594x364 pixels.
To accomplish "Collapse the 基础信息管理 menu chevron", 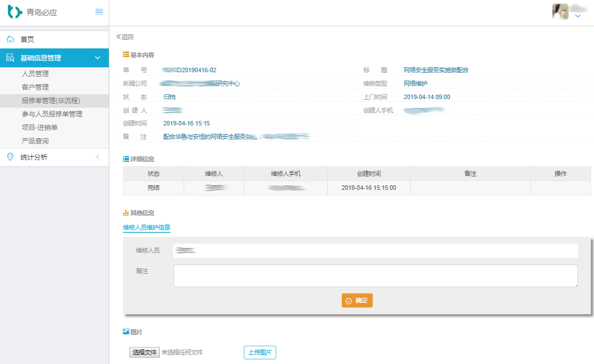I will (98, 58).
